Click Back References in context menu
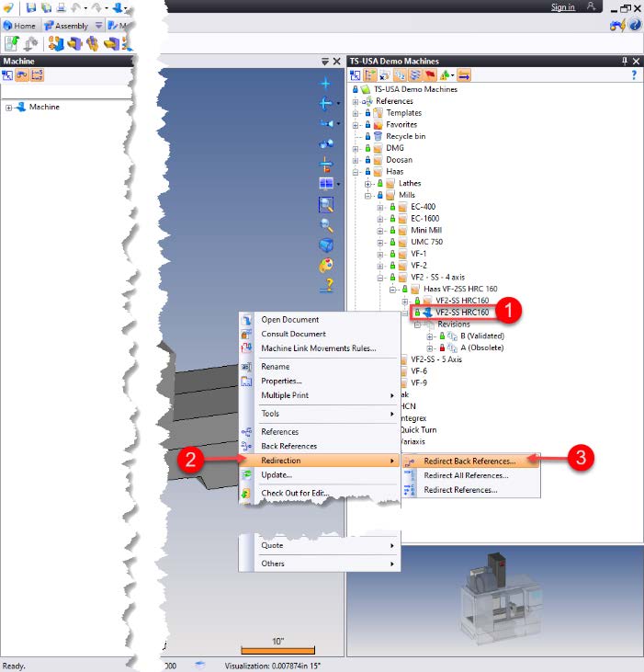 click(289, 446)
